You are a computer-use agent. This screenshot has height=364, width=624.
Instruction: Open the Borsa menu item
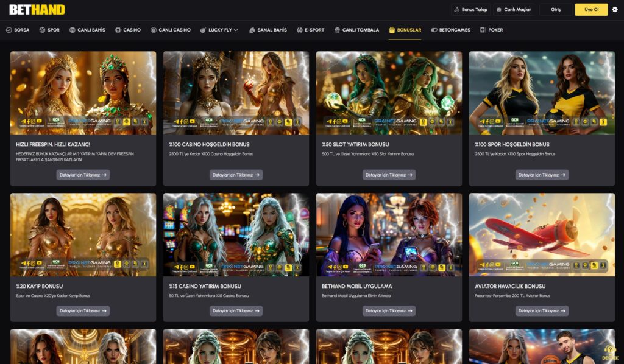click(x=18, y=30)
